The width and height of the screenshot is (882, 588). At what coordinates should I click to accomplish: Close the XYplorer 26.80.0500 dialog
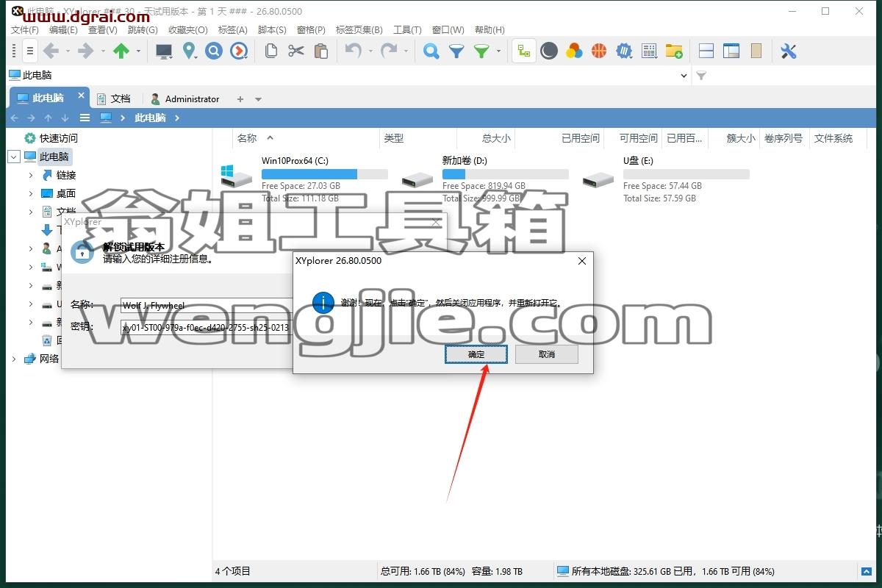click(582, 260)
